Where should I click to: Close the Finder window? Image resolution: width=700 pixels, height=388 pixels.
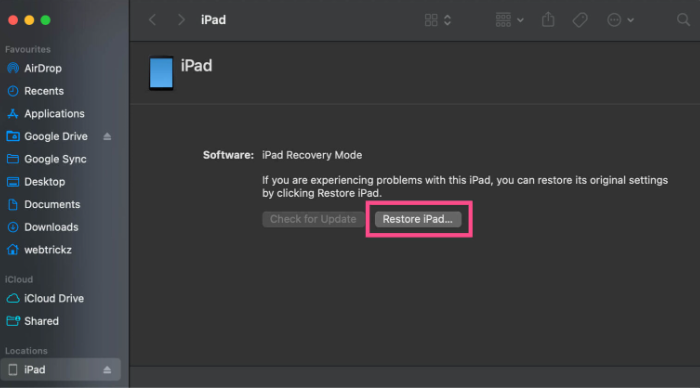pos(13,20)
